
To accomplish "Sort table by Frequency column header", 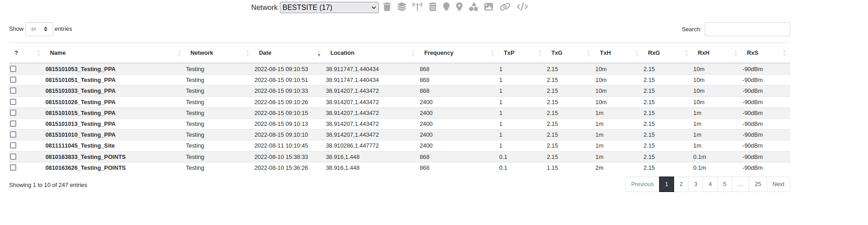I will 439,53.
